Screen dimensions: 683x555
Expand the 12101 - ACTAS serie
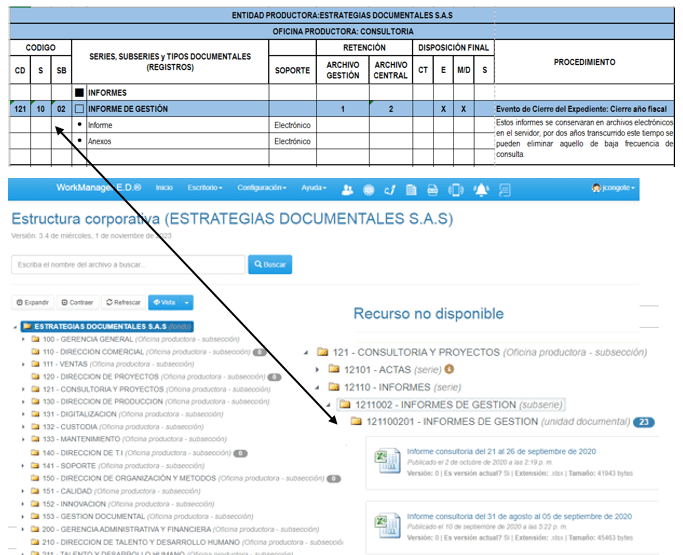click(318, 369)
